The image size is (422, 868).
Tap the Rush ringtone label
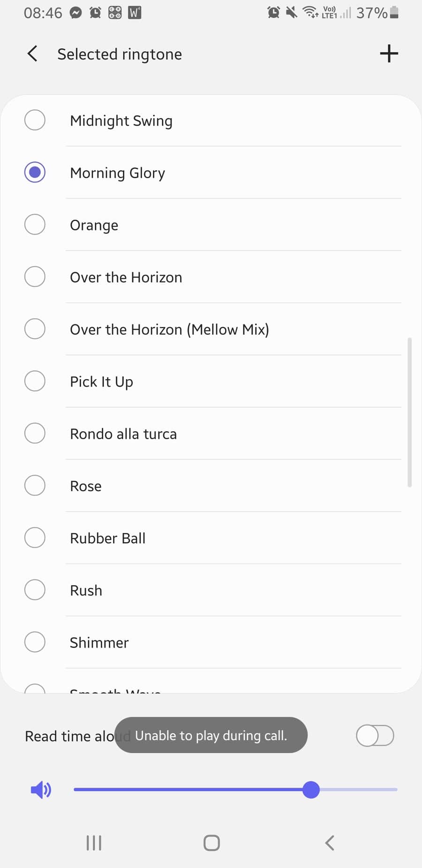pyautogui.click(x=86, y=590)
